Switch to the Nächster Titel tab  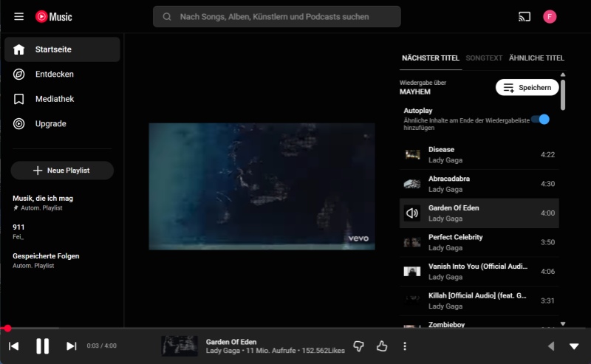coord(431,58)
